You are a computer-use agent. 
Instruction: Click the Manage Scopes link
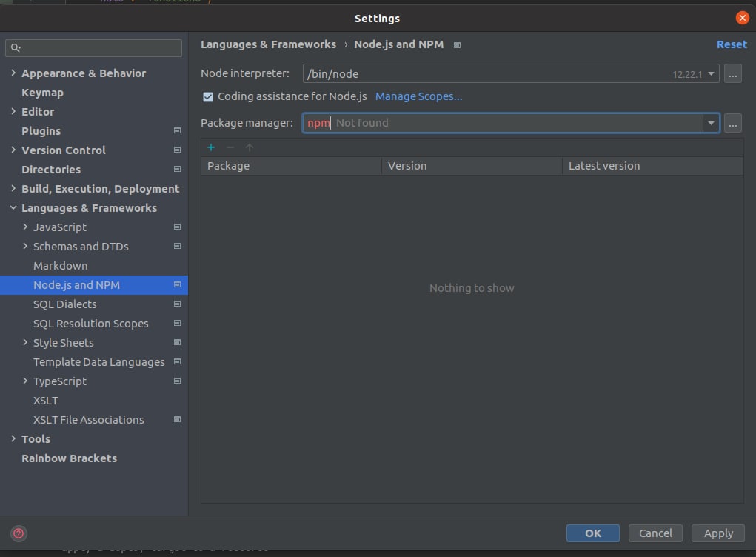(x=418, y=97)
